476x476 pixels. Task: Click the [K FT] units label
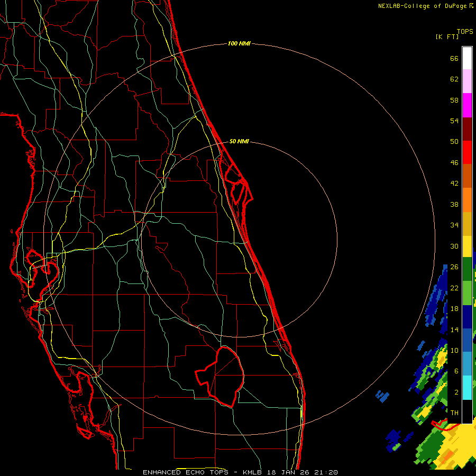(x=447, y=36)
